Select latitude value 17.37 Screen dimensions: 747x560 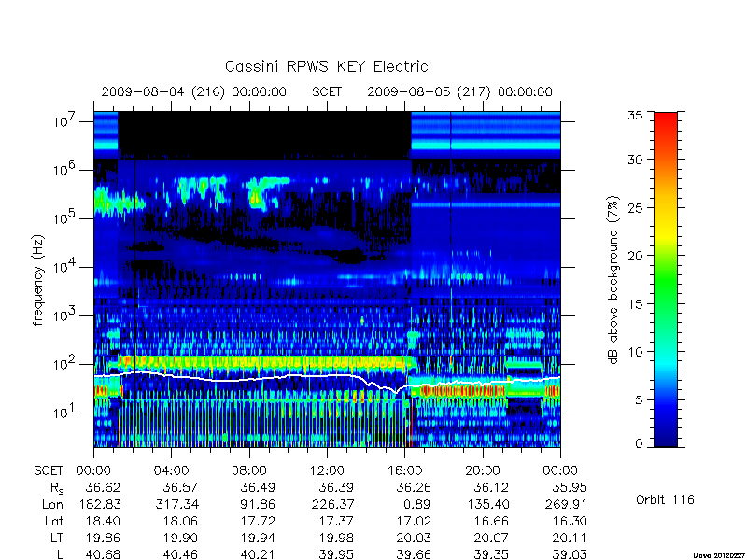tap(336, 522)
